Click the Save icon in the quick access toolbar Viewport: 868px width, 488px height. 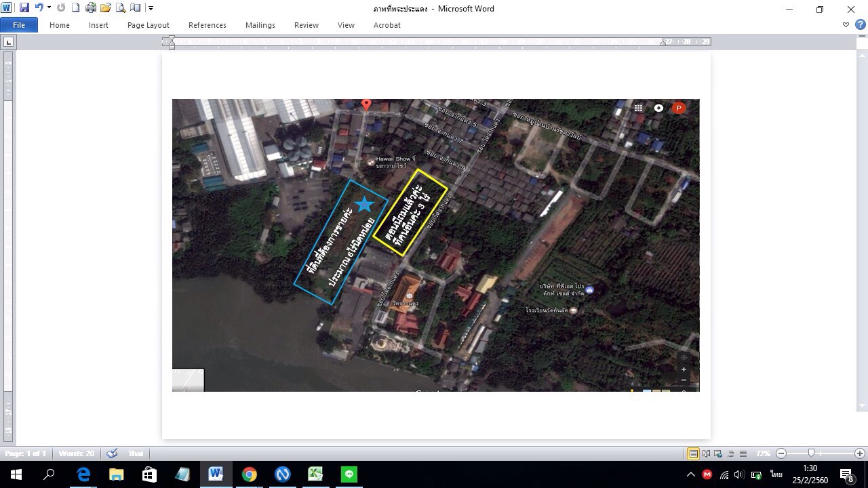coord(24,8)
